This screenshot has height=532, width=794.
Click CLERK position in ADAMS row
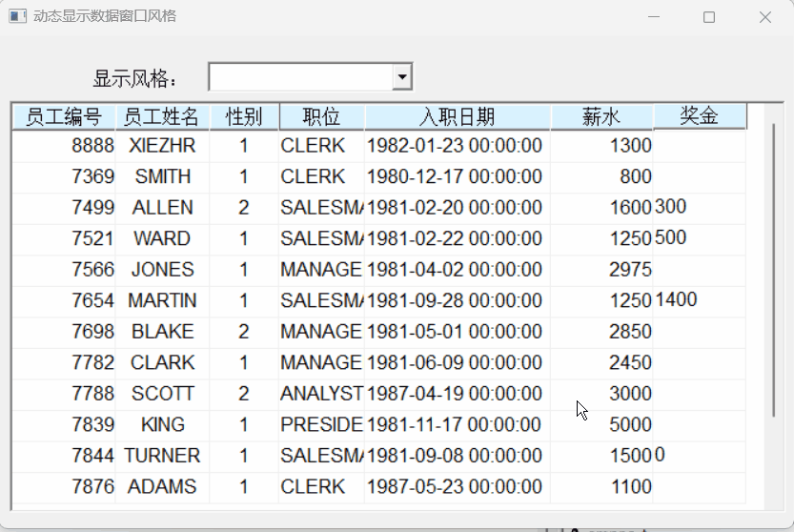[313, 487]
